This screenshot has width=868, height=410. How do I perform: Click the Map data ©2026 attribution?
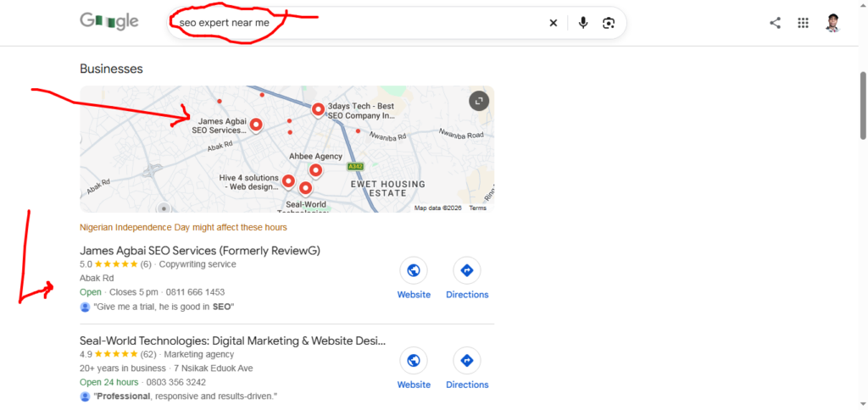coord(438,208)
